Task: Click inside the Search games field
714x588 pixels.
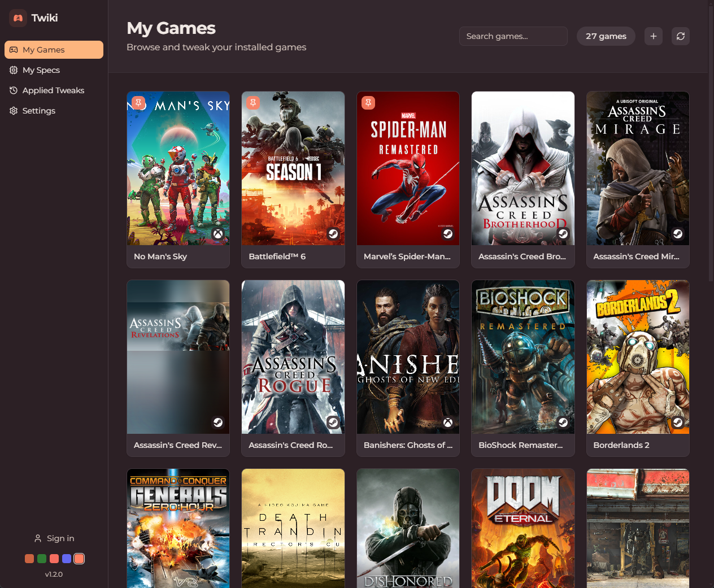Action: pyautogui.click(x=512, y=36)
